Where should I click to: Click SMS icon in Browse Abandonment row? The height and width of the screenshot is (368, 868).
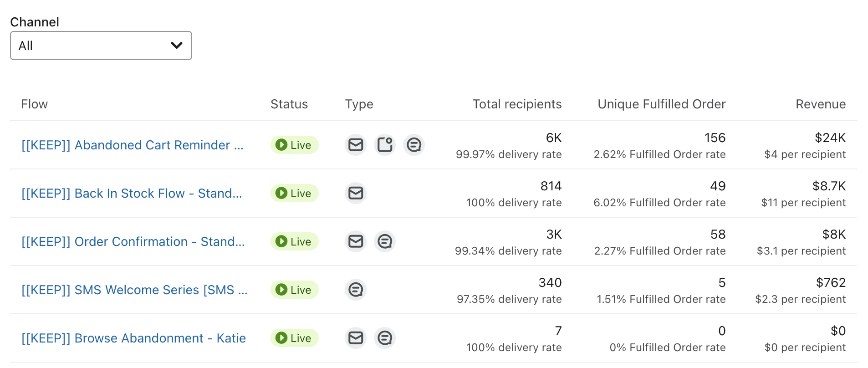(x=385, y=338)
